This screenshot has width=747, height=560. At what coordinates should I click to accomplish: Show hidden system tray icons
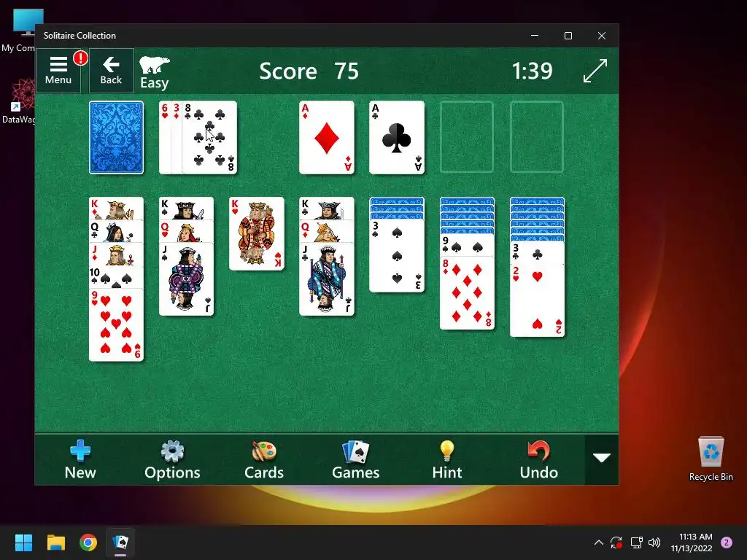click(x=599, y=542)
